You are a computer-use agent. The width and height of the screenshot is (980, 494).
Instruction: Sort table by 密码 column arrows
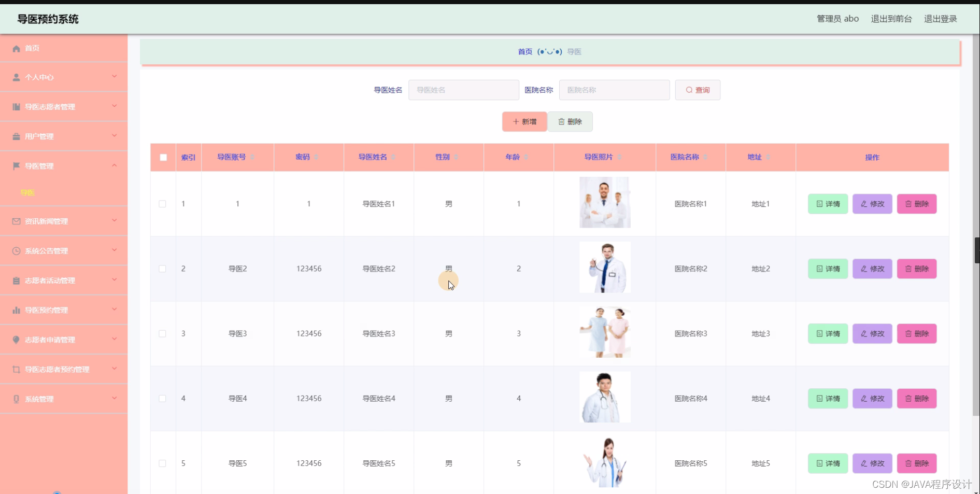(x=316, y=157)
